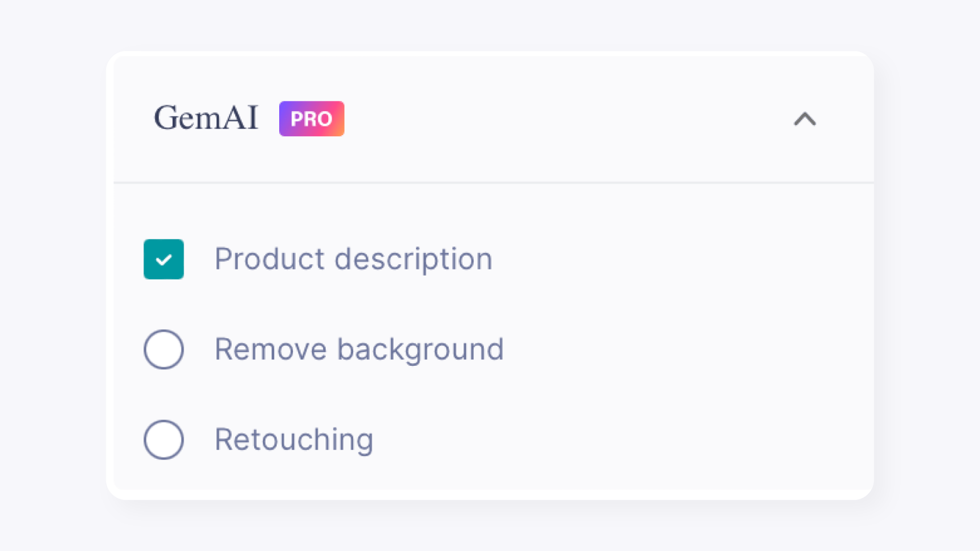This screenshot has height=551, width=980.
Task: Click the GemAI logo
Action: (206, 118)
